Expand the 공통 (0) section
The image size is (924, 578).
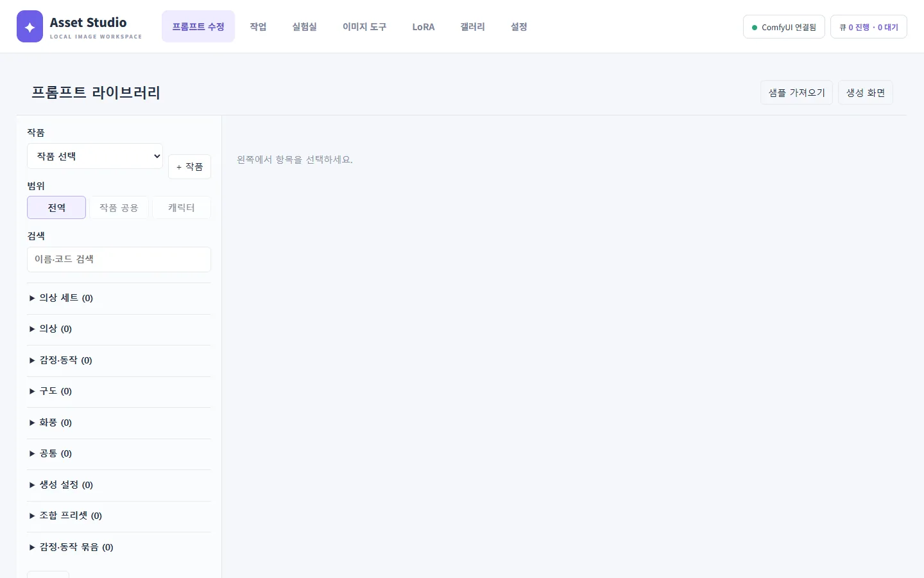click(x=119, y=453)
